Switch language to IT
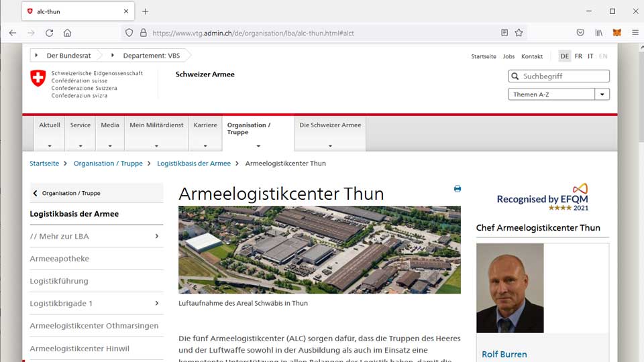The image size is (644, 362). pos(590,56)
